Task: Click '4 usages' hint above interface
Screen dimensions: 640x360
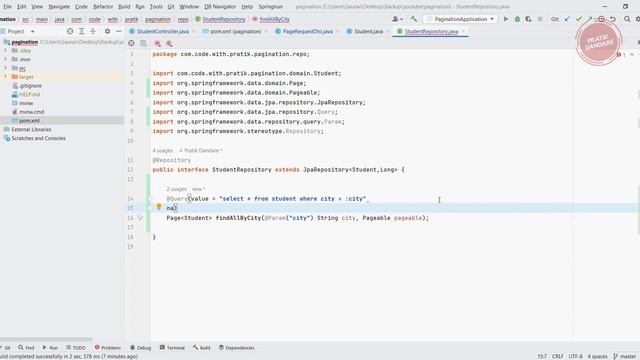Action: tap(162, 150)
